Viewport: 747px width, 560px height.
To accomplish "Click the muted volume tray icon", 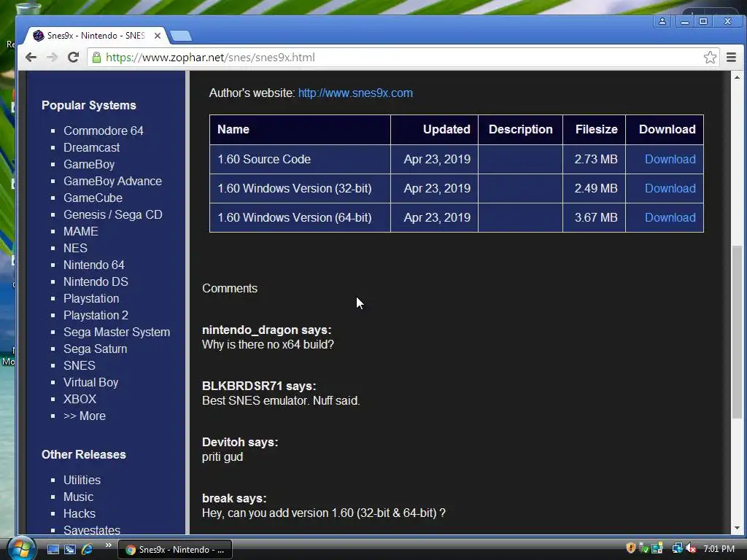I will point(691,548).
